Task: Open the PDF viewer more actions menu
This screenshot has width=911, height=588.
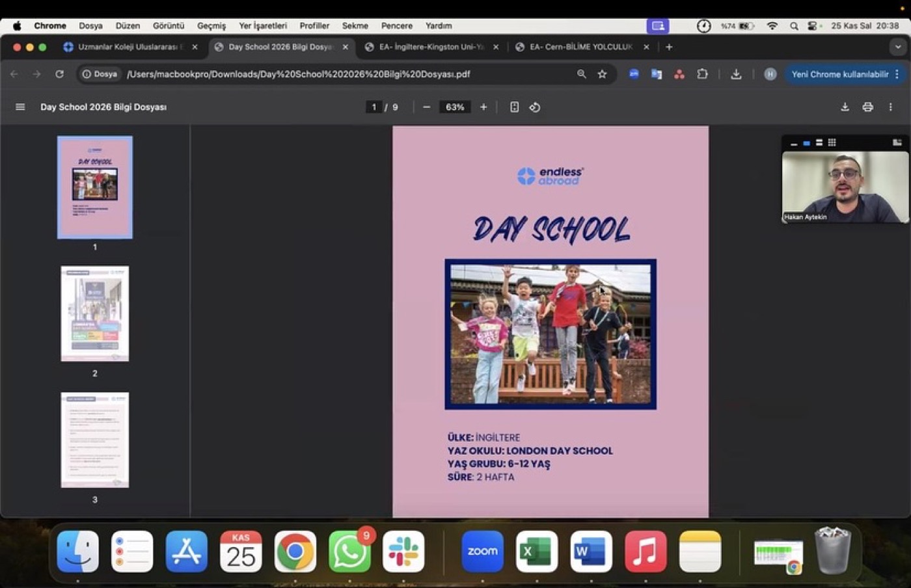Action: pos(890,107)
